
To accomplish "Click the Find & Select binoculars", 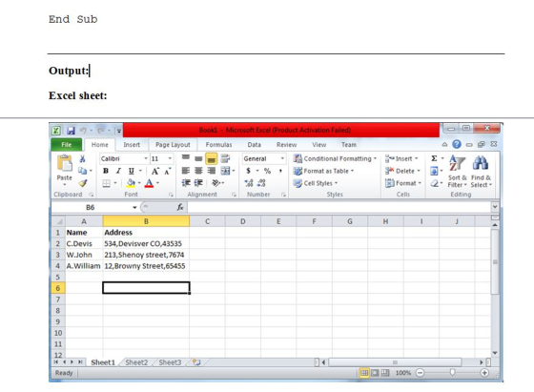I will (x=481, y=172).
